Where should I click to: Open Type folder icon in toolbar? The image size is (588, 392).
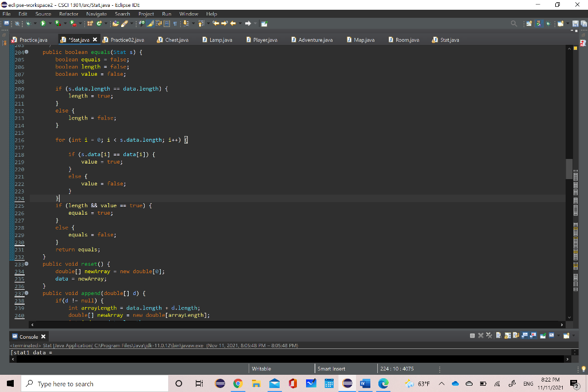(x=115, y=24)
